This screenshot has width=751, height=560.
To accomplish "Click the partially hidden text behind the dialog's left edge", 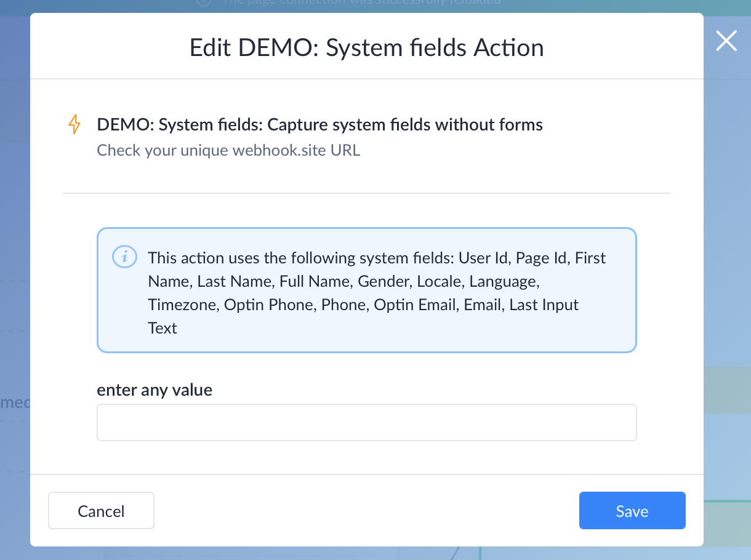I will tap(15, 403).
